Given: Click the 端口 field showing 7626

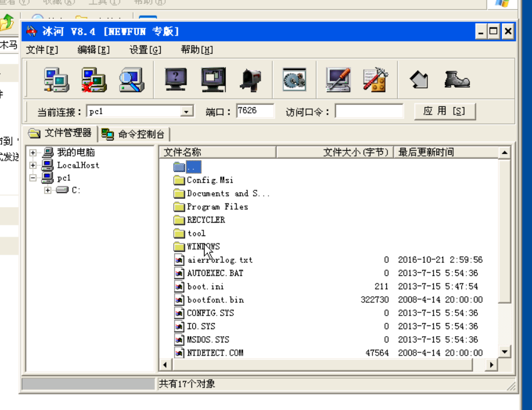Looking at the screenshot, I should (255, 111).
